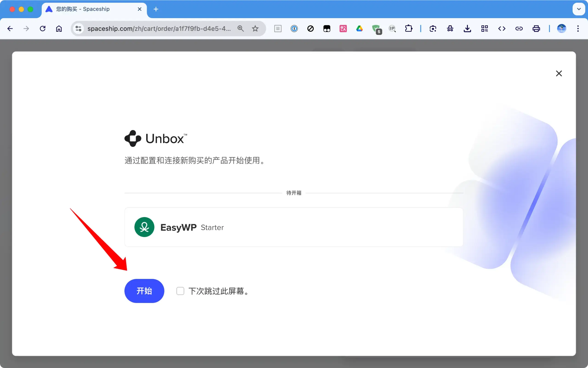Click the Unbox logo icon
This screenshot has height=368, width=588.
133,138
